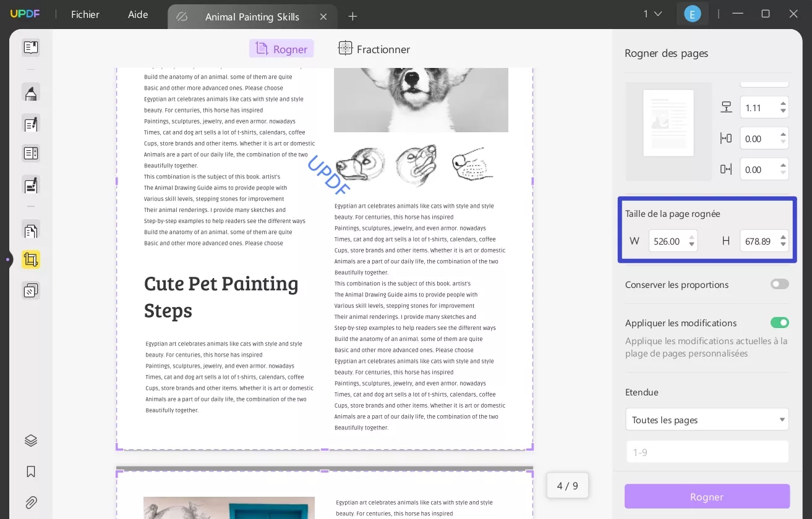Screen dimensions: 812x519
Task: Select the Rogner mode in top toolbar
Action: pos(281,49)
